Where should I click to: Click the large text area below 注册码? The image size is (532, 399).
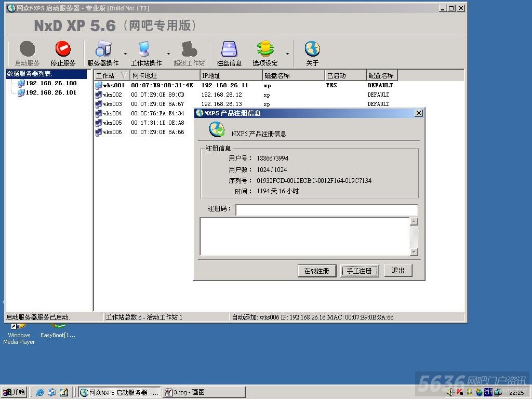[x=304, y=236]
